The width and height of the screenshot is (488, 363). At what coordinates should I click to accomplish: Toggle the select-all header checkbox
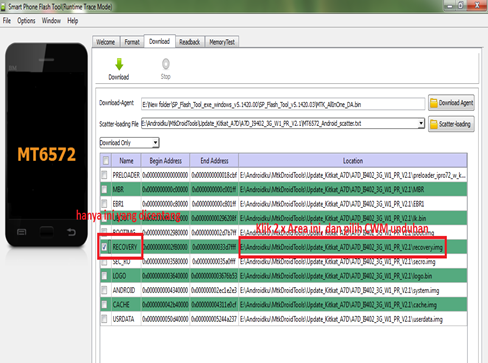pyautogui.click(x=106, y=161)
